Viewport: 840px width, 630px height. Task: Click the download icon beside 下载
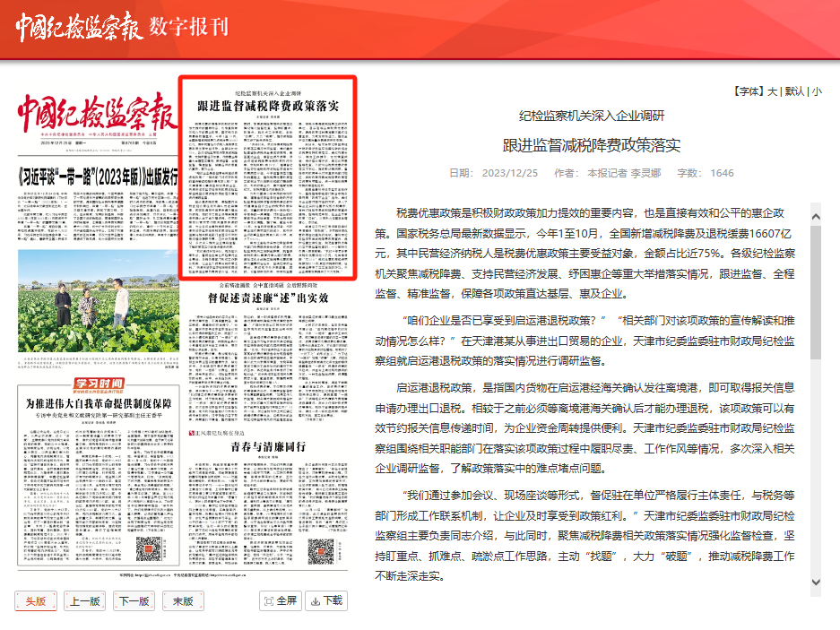coord(316,601)
